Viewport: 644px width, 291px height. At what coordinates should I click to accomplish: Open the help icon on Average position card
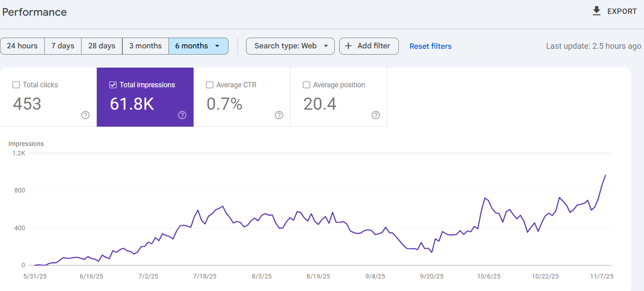click(376, 115)
